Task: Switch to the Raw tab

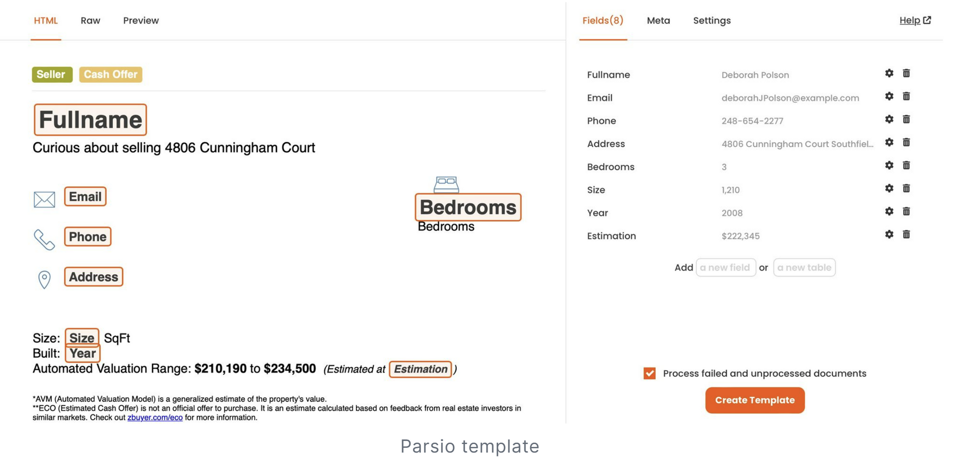Action: (90, 21)
